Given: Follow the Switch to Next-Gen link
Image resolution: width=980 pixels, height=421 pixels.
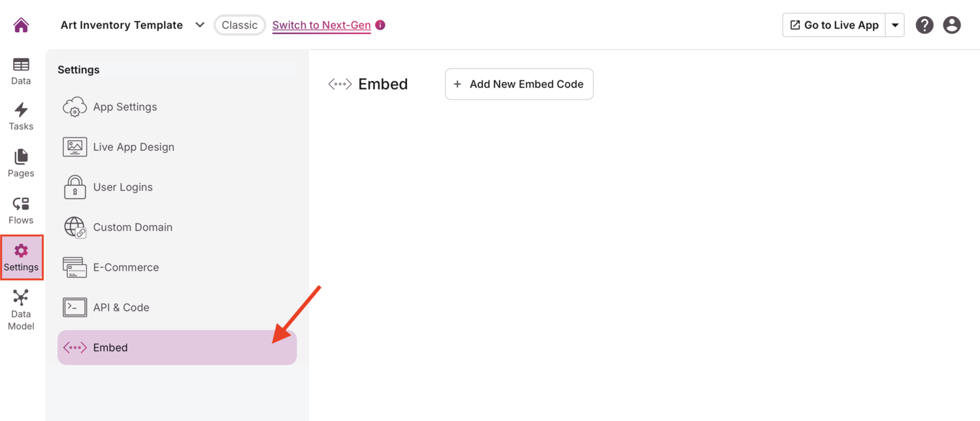Looking at the screenshot, I should coord(321,25).
